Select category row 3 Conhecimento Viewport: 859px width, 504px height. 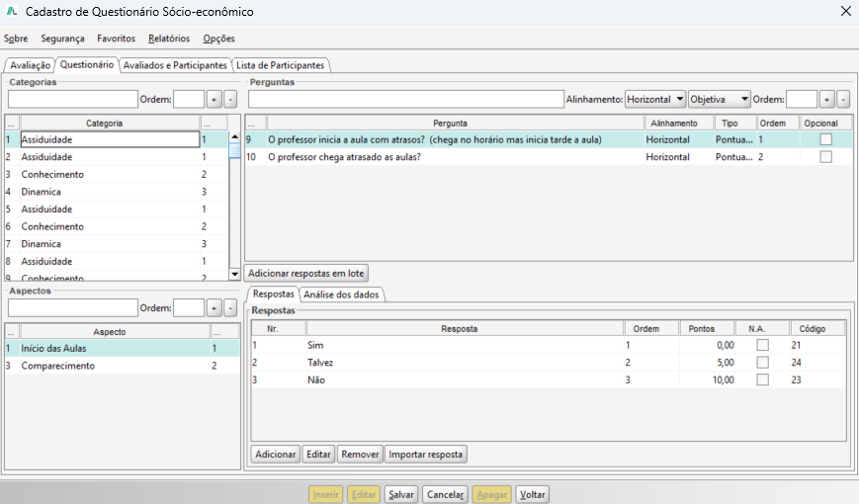[x=116, y=174]
